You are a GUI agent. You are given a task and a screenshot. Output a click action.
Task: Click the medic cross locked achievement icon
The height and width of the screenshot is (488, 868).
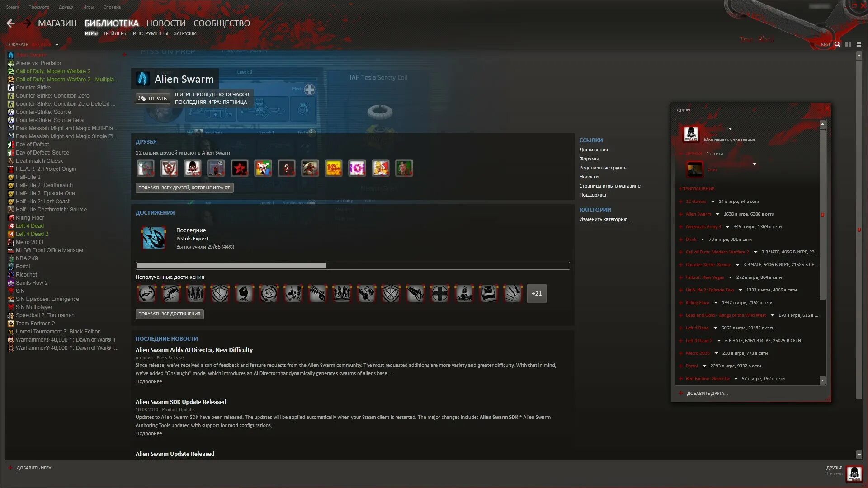(x=439, y=294)
